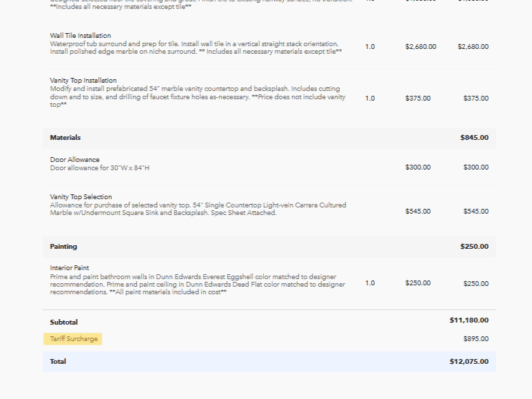Click the 1.0 quantity for Wall Tile Installation
This screenshot has width=532, height=399.
click(370, 47)
